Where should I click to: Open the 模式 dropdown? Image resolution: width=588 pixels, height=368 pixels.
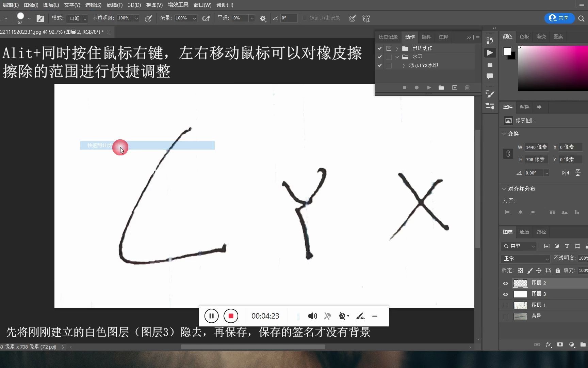pyautogui.click(x=77, y=18)
